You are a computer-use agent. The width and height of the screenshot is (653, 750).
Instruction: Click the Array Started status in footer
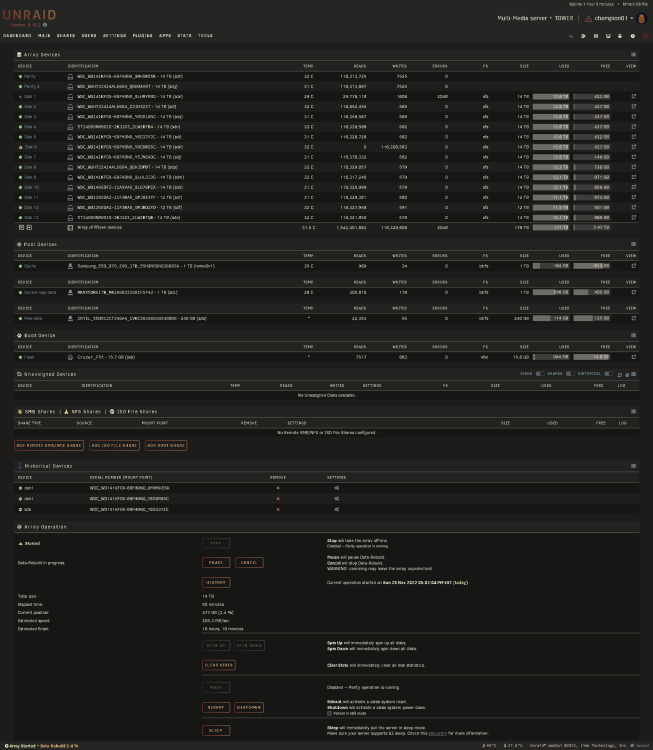pos(20,746)
